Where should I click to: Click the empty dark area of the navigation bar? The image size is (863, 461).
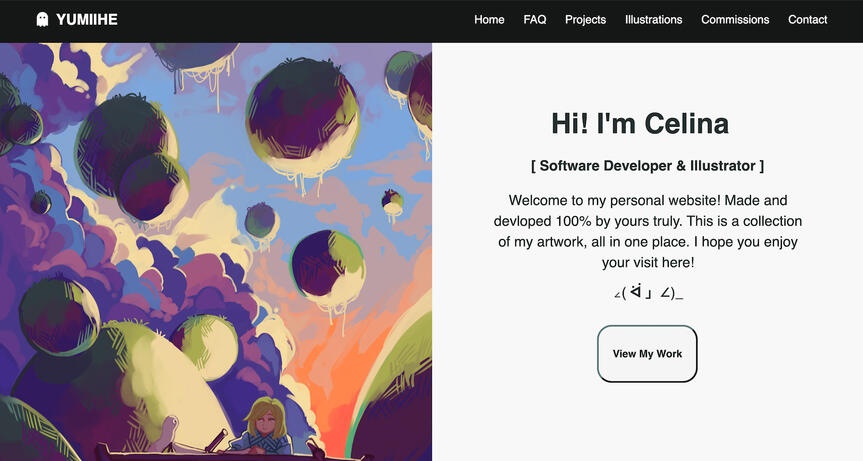[x=290, y=20]
